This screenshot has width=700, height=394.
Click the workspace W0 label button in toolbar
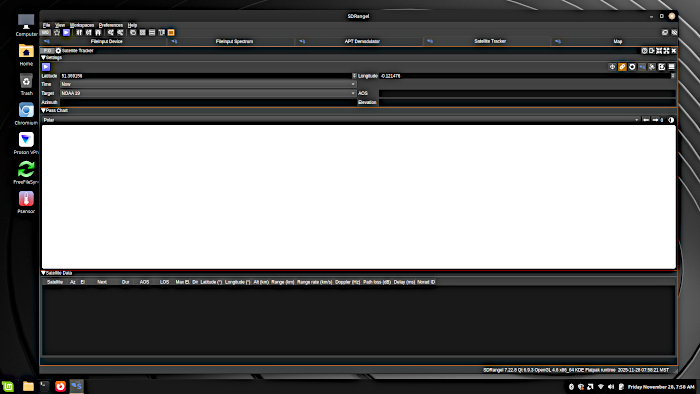(x=46, y=33)
